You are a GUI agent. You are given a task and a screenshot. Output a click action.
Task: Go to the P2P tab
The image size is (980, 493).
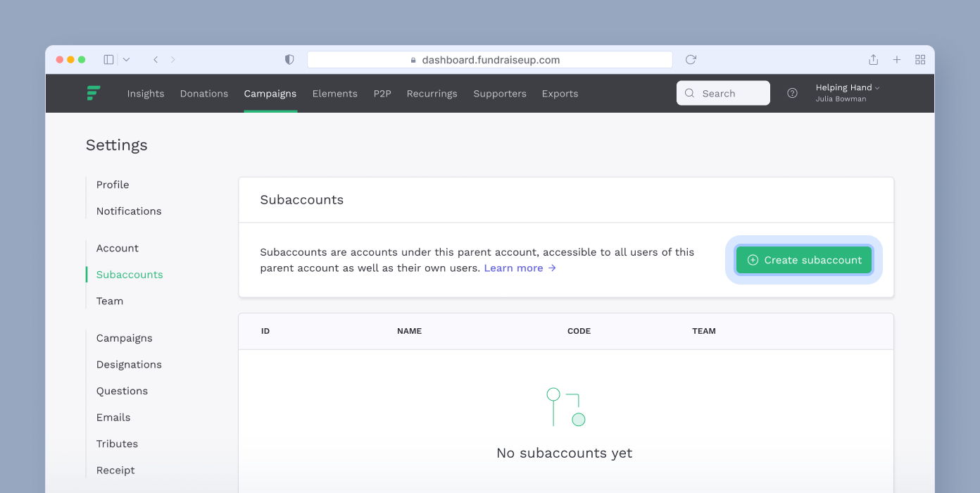click(x=382, y=94)
